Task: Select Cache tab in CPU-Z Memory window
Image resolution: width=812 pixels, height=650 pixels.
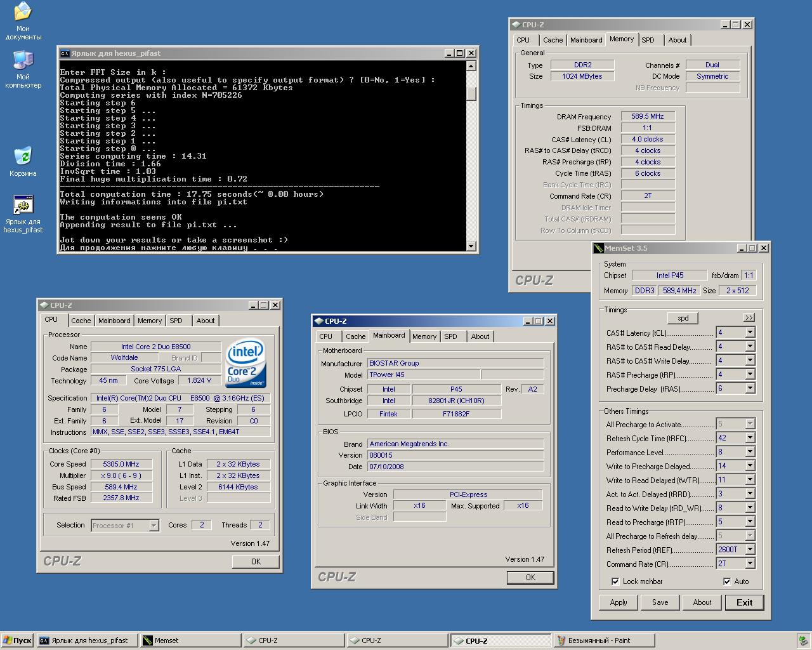Action: (553, 40)
